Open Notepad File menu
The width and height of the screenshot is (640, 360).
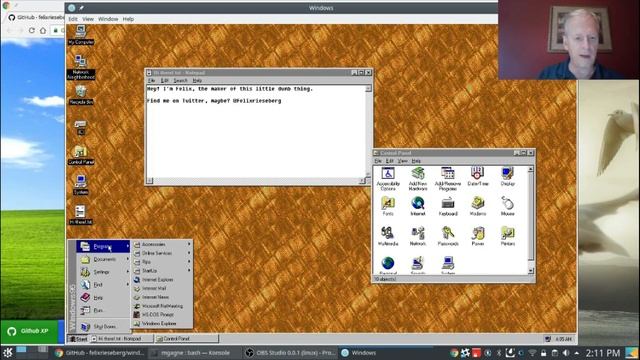(x=151, y=80)
